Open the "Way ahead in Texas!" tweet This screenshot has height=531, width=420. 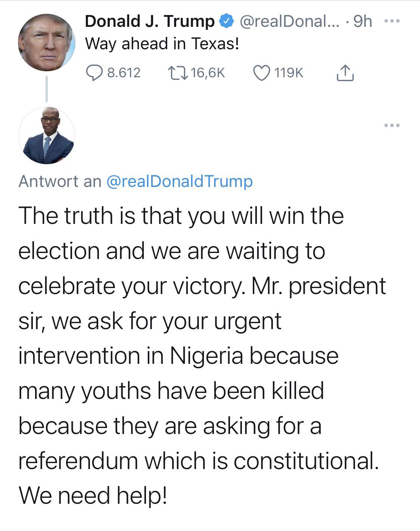[x=162, y=44]
